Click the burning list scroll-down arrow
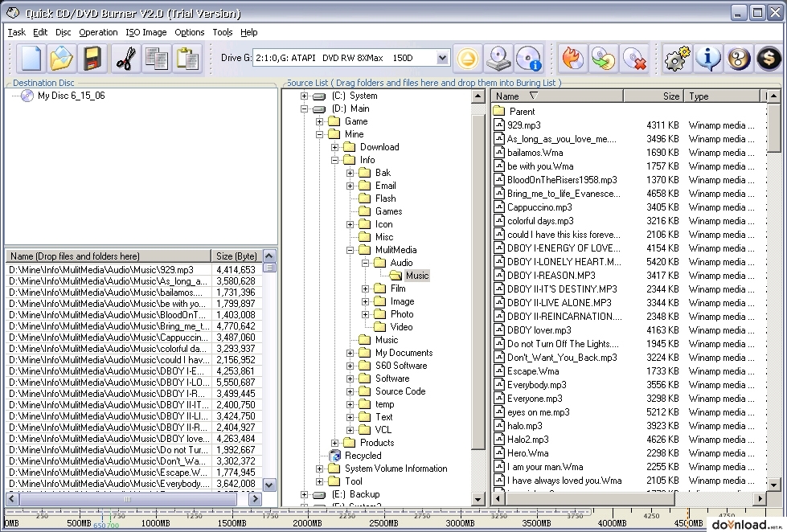The width and height of the screenshot is (787, 532). 269,485
